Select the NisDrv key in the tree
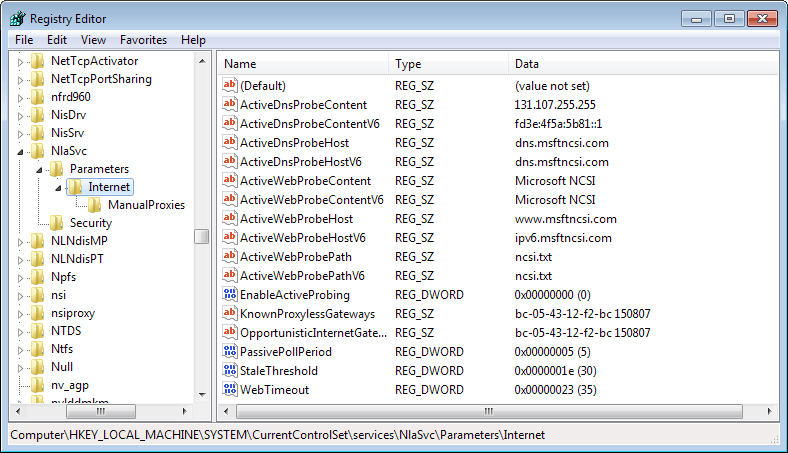The width and height of the screenshot is (788, 453). point(68,115)
